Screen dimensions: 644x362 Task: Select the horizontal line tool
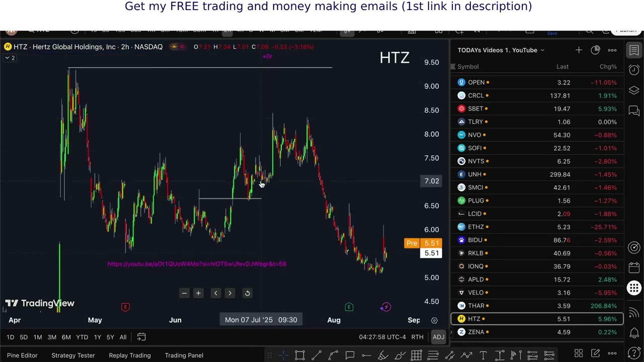pyautogui.click(x=366, y=355)
